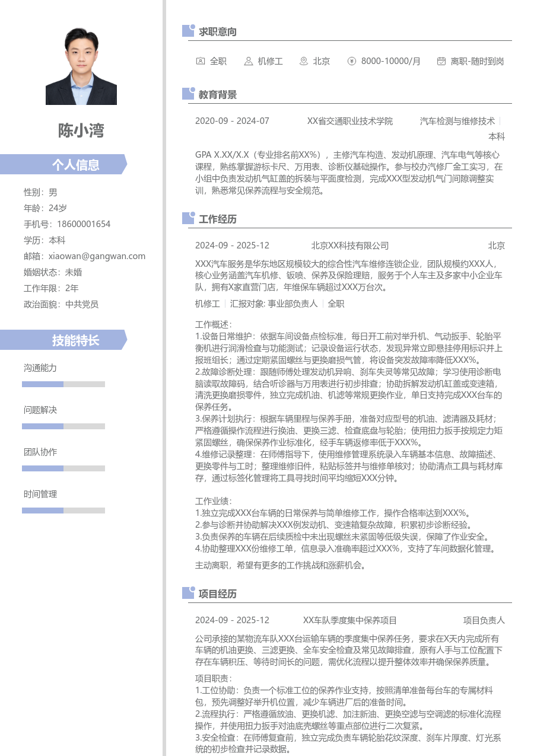Click the bookmark icon beside 教育背景
This screenshot has width=534, height=756.
tap(187, 94)
